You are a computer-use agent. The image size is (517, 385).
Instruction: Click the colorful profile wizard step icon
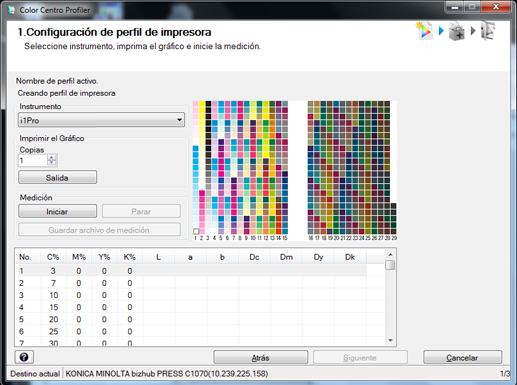pyautogui.click(x=424, y=31)
